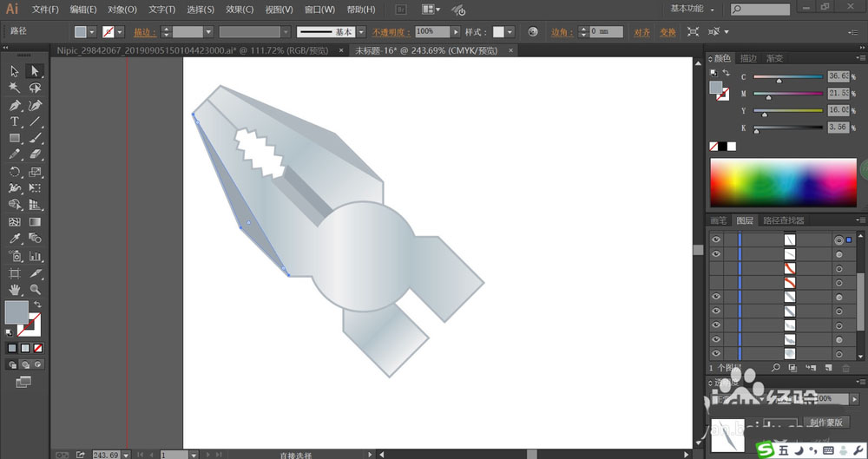This screenshot has height=459, width=868.
Task: Select the Type tool
Action: coord(15,121)
